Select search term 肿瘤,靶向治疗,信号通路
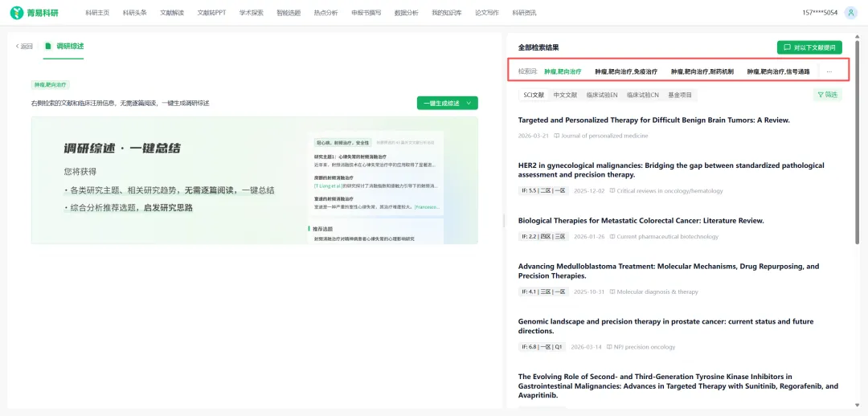 [x=778, y=71]
